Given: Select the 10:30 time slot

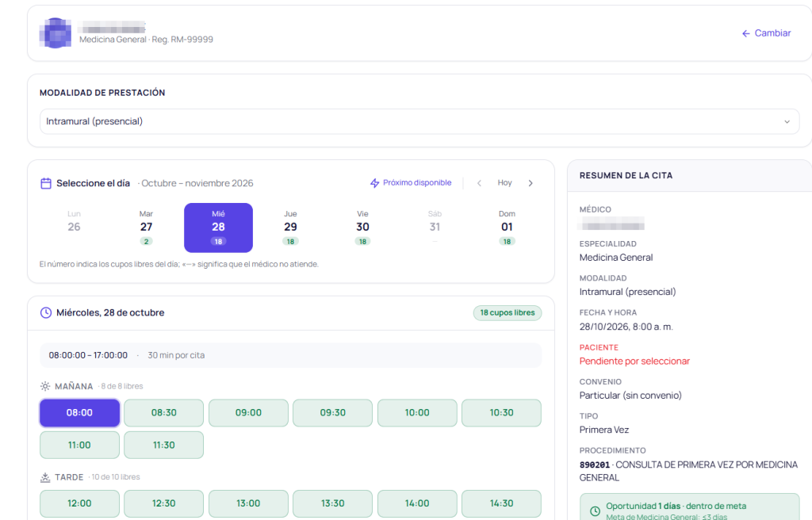Looking at the screenshot, I should [x=501, y=413].
